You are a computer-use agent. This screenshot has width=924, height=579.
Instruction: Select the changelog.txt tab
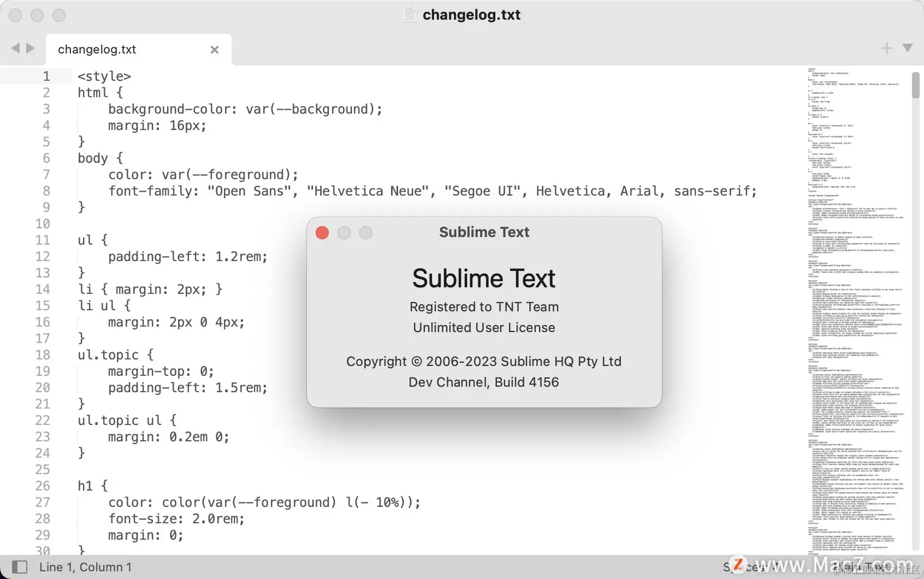click(x=139, y=50)
